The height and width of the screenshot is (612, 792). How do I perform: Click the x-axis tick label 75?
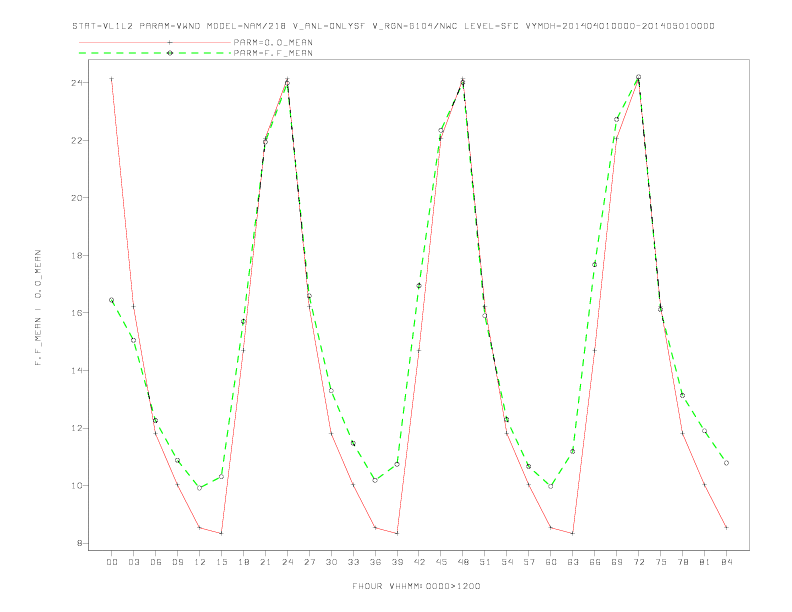661,562
